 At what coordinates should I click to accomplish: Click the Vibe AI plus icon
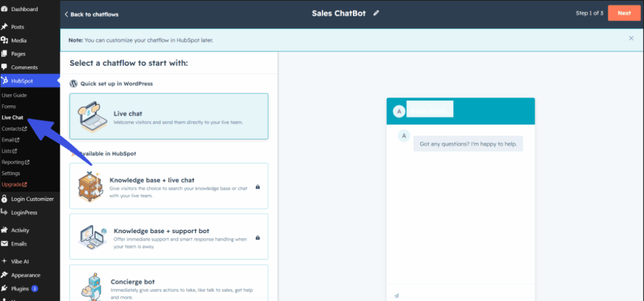4,261
